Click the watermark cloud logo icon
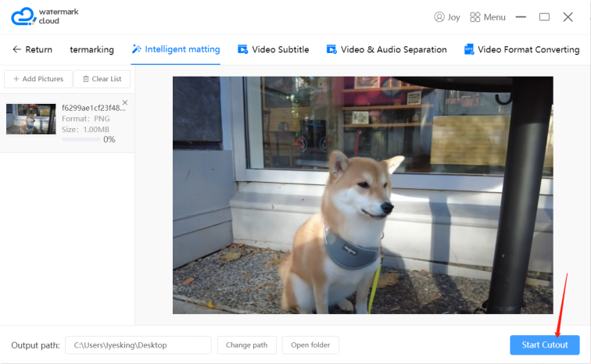The image size is (591, 364). pyautogui.click(x=23, y=16)
